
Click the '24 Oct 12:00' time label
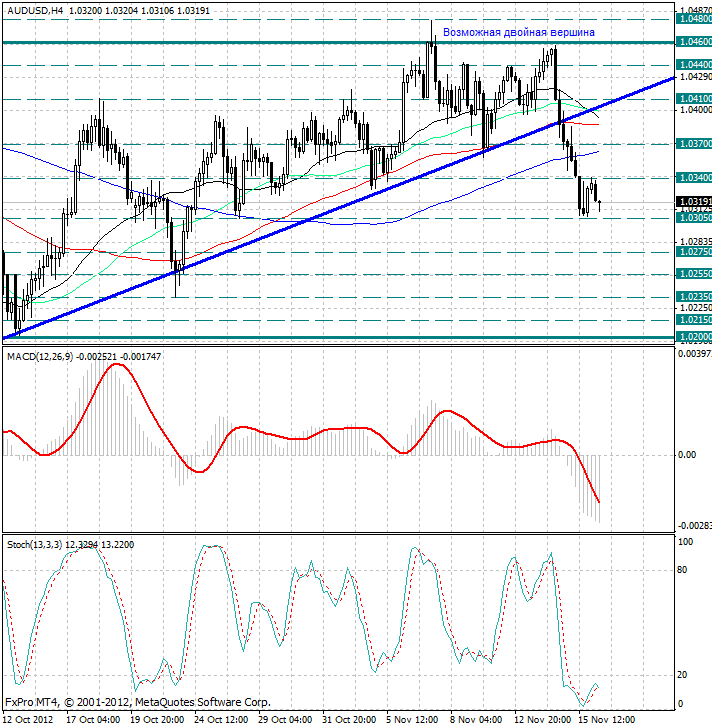click(221, 720)
